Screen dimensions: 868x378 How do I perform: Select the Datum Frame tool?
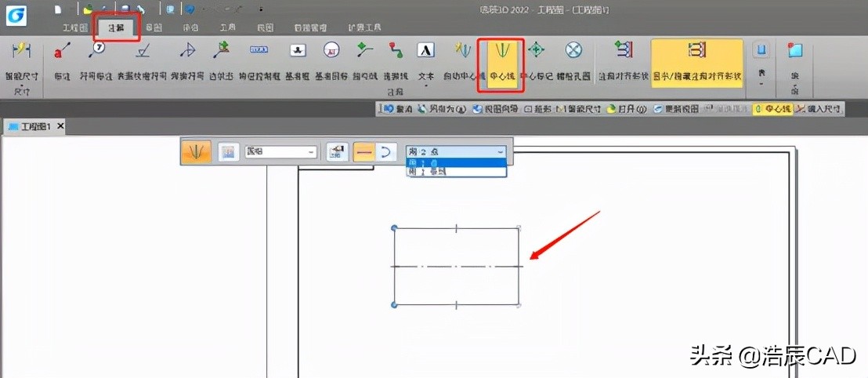click(298, 62)
